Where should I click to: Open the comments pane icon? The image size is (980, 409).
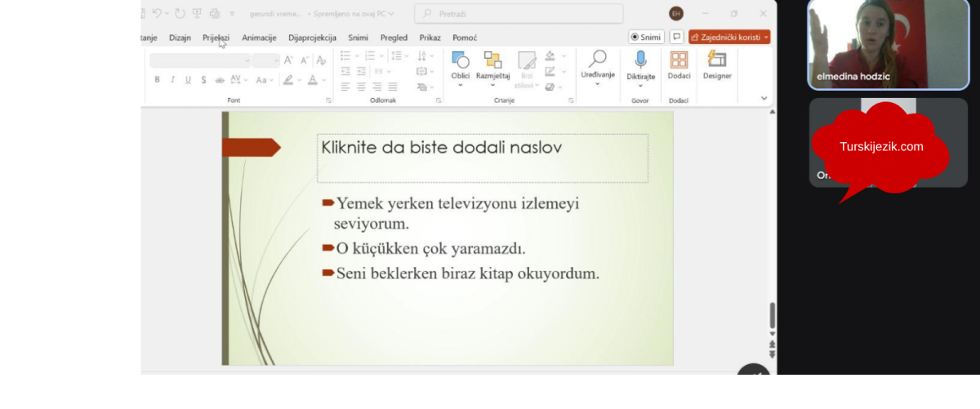(676, 37)
